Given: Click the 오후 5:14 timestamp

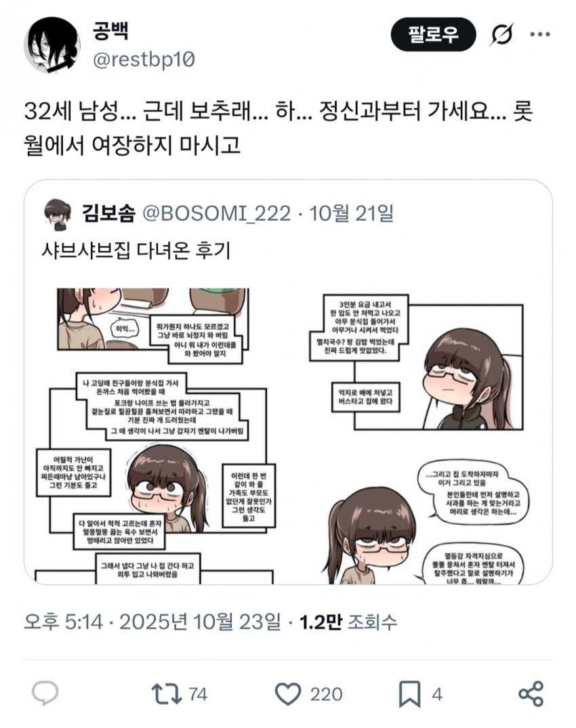Looking at the screenshot, I should point(63,622).
